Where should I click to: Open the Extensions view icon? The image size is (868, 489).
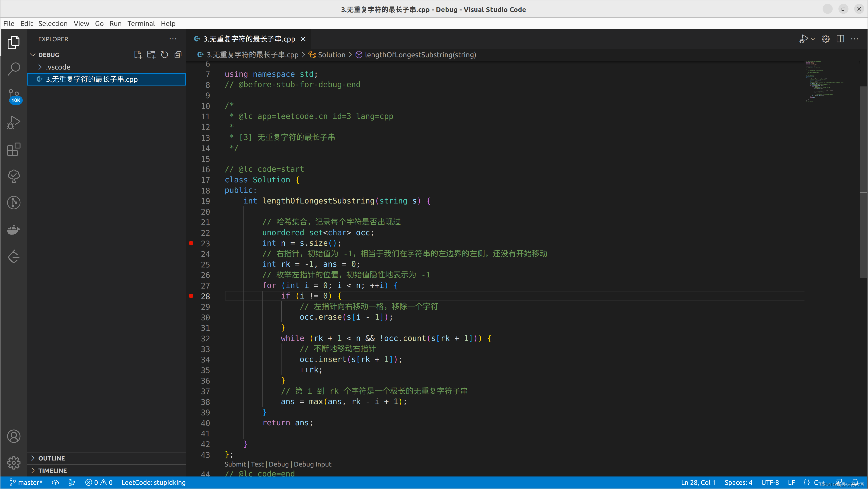coord(13,149)
